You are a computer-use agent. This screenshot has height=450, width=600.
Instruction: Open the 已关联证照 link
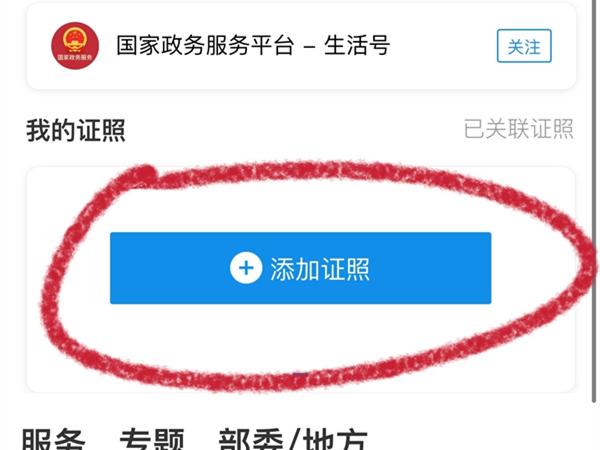518,129
